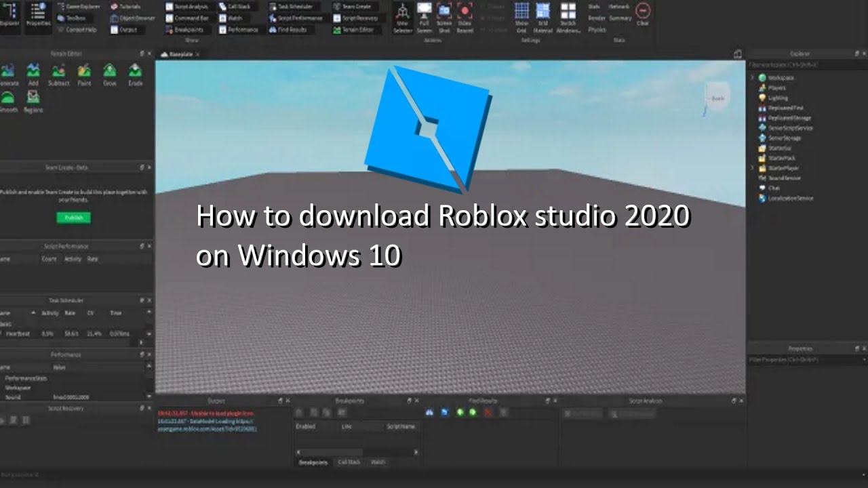This screenshot has width=868, height=488.
Task: Show Network stats
Action: coord(619,6)
